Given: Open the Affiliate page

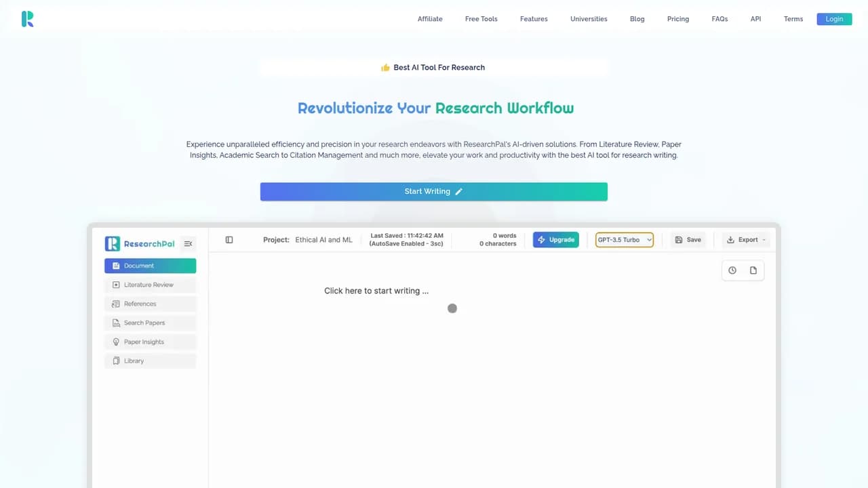Looking at the screenshot, I should click(x=430, y=19).
